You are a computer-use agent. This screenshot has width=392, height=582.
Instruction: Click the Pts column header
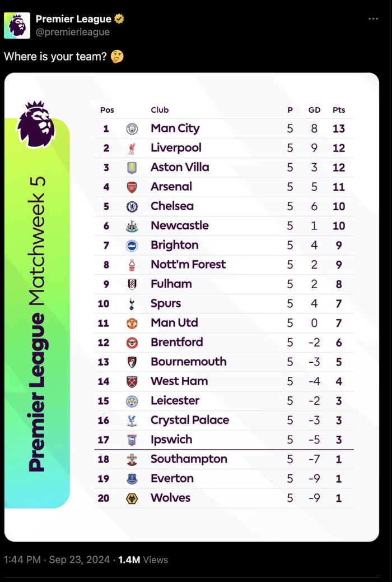[339, 110]
